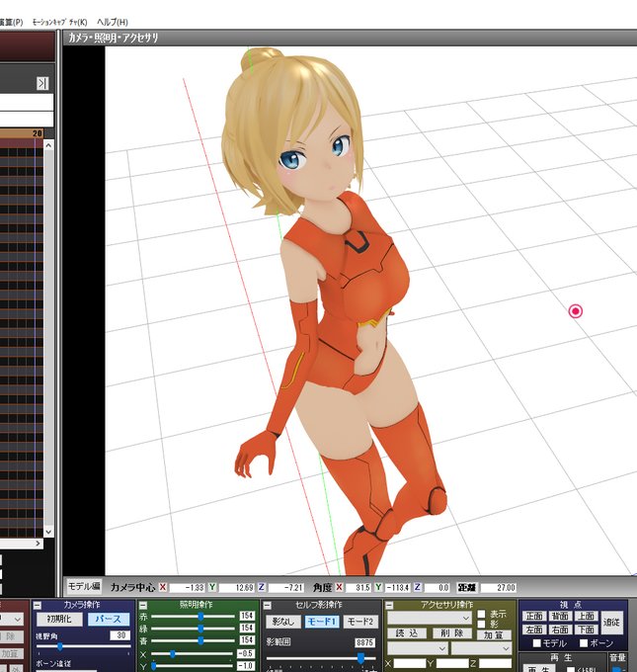637x672 pixels.
Task: Click the 影範囲 value field showing 8875
Action: click(365, 643)
